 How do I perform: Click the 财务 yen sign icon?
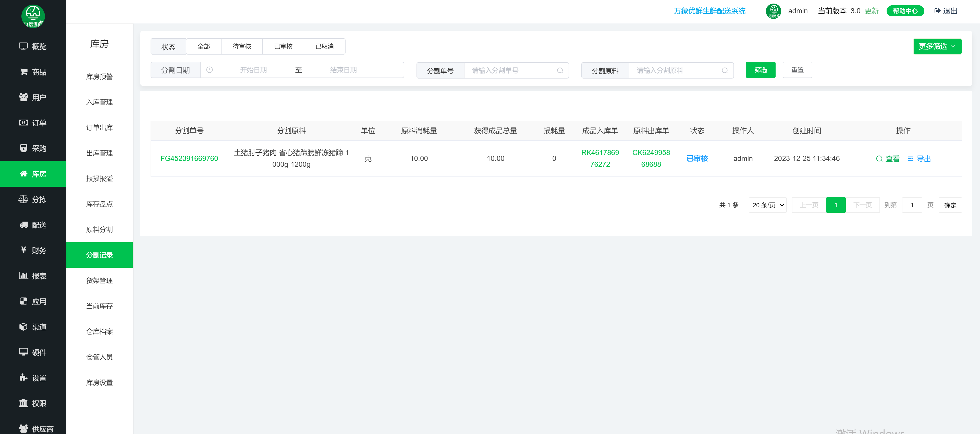pyautogui.click(x=23, y=250)
